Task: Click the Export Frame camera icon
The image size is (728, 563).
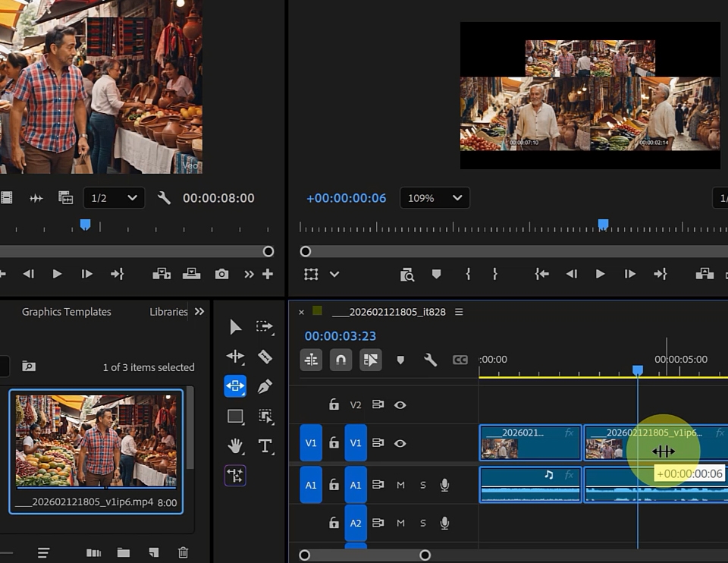Action: tap(221, 274)
